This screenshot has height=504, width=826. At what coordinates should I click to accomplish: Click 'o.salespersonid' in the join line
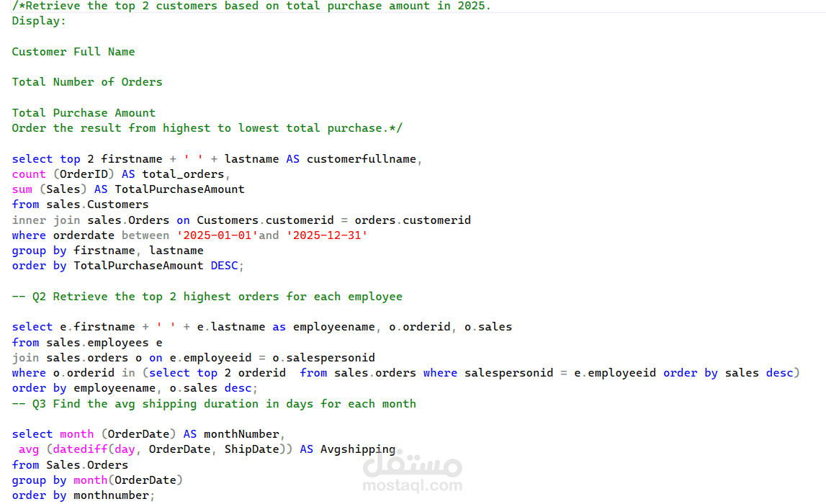(323, 358)
